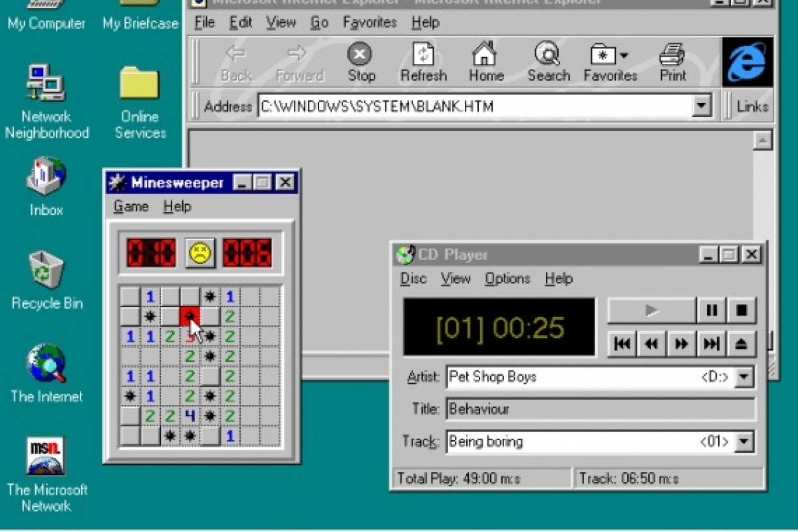Open CD Player View menu
Viewport: 798px width, 532px height.
click(x=456, y=279)
